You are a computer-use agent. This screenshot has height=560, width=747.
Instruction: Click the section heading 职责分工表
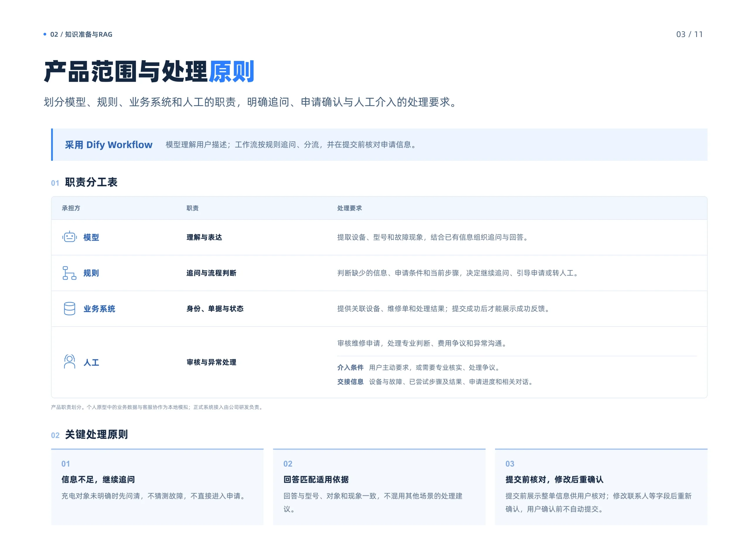pos(91,182)
